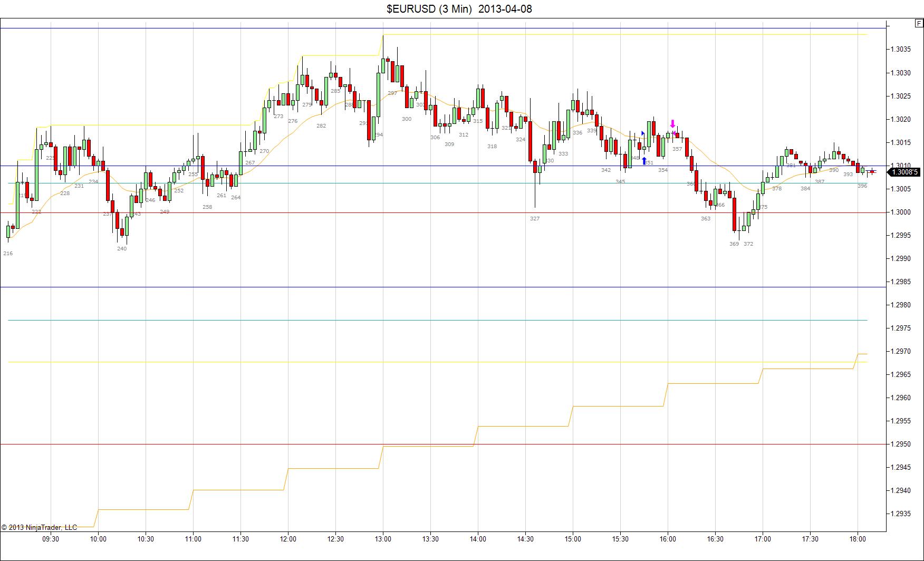This screenshot has width=924, height=561.
Task: Click the 11:30 time axis label
Action: click(240, 539)
